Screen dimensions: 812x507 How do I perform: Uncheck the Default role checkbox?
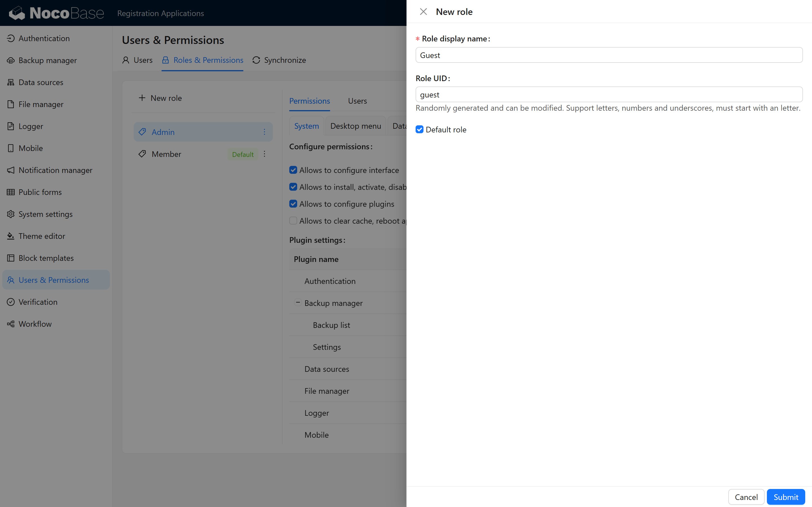click(420, 130)
